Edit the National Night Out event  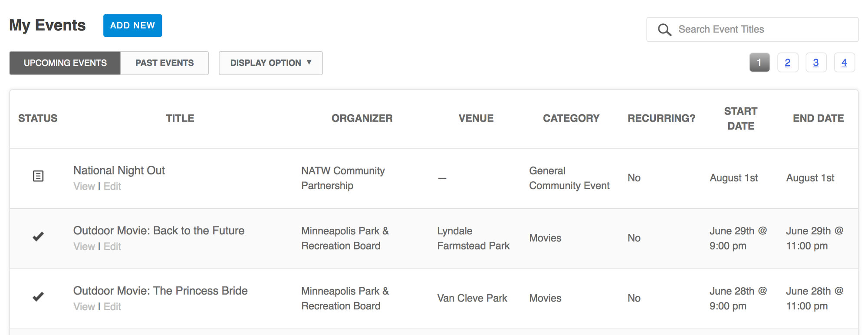point(112,186)
